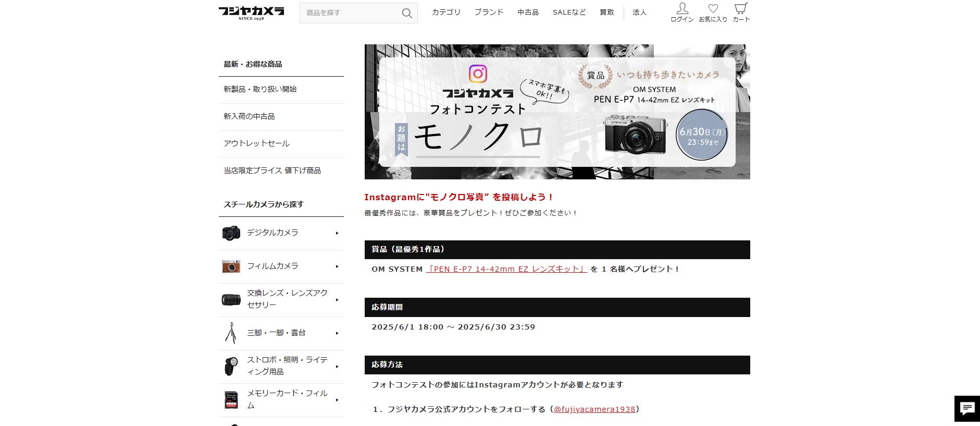The width and height of the screenshot is (980, 426).
Task: Open the chat bubble widget
Action: tap(967, 408)
